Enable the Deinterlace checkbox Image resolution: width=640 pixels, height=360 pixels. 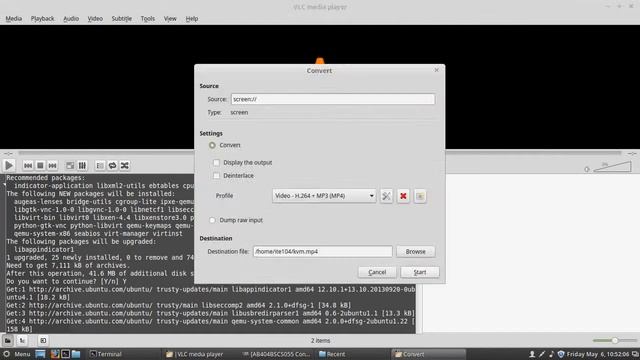[216, 176]
